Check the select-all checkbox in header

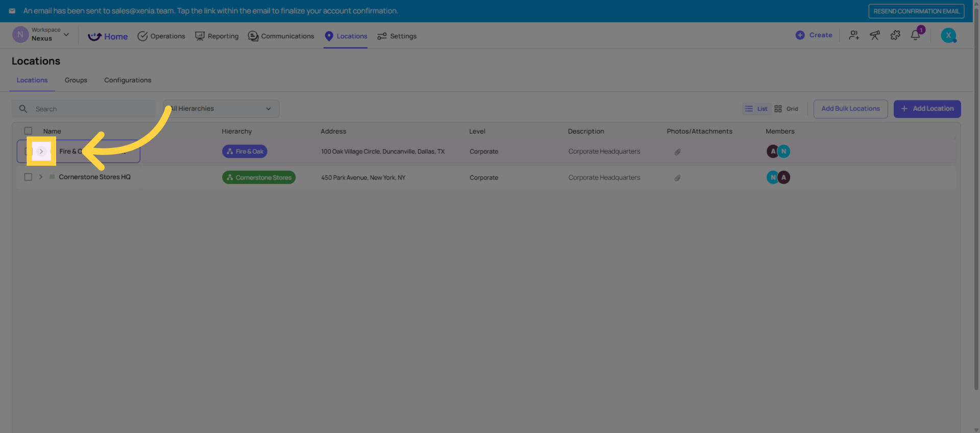click(28, 131)
